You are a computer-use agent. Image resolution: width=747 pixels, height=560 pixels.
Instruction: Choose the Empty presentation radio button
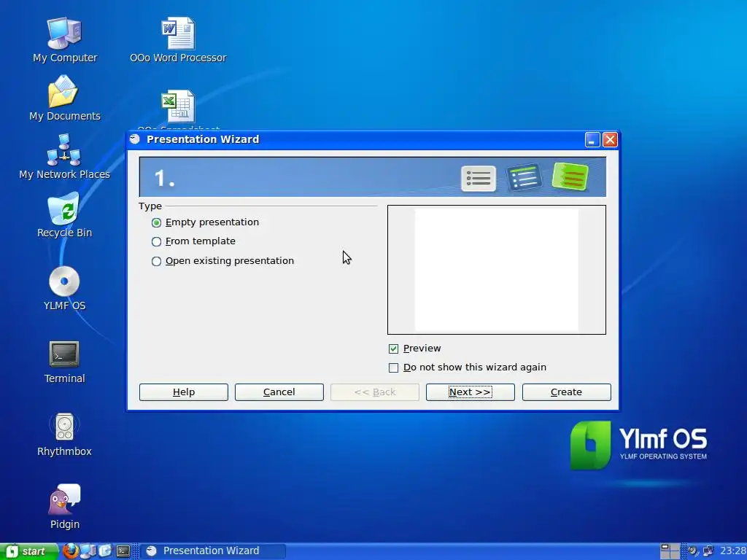(x=156, y=222)
